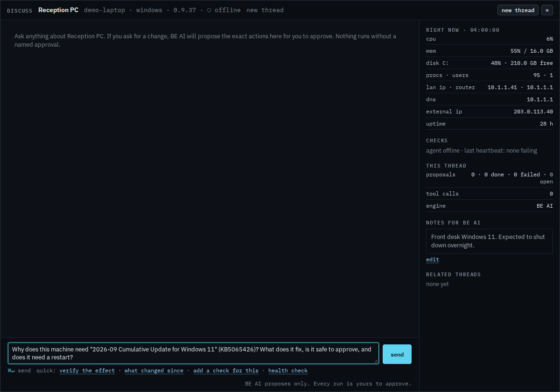
Task: Open edit link under Notes for BE AI
Action: point(433,259)
